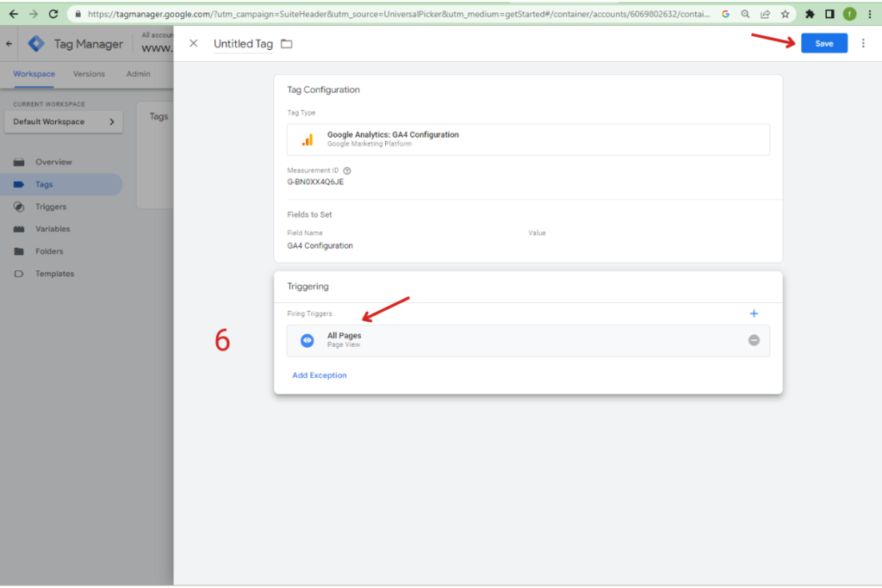
Task: Click the folder icon beside Untitled Tag
Action: pos(286,44)
